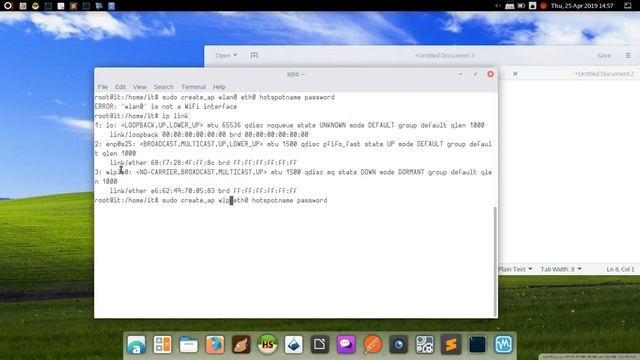Launch the system monitor icon in dock
Screen dimensions: 640x360
pyautogui.click(x=503, y=344)
